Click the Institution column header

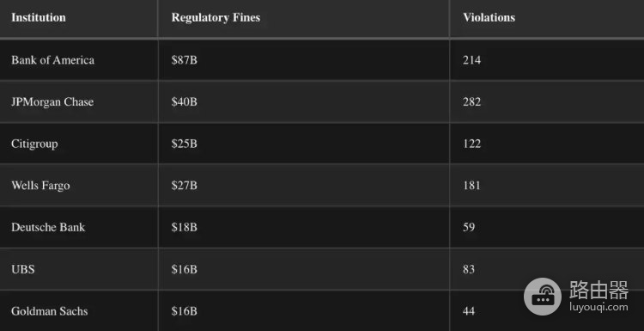[38, 18]
